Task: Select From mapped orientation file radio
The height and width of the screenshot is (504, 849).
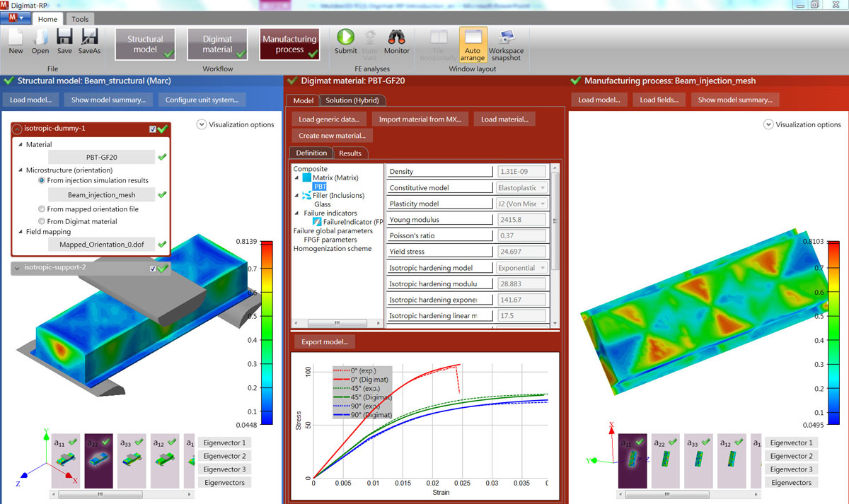Action: click(x=41, y=209)
